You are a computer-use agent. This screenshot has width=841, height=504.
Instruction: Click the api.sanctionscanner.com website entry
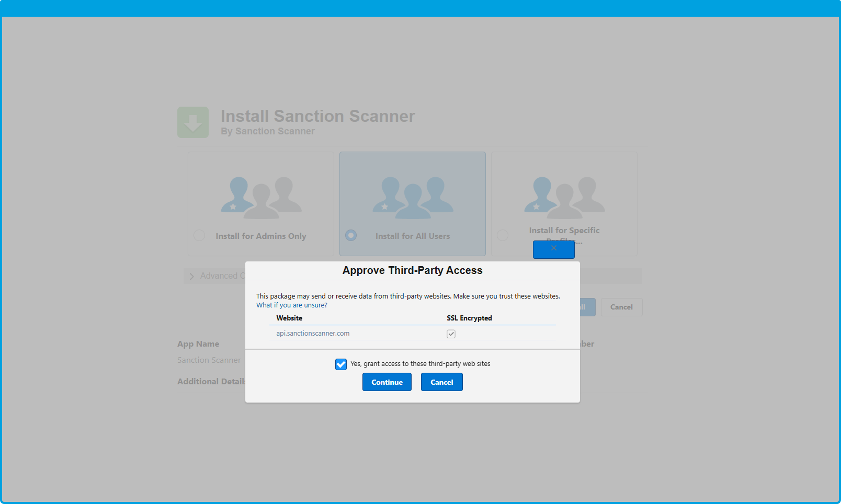pyautogui.click(x=313, y=334)
